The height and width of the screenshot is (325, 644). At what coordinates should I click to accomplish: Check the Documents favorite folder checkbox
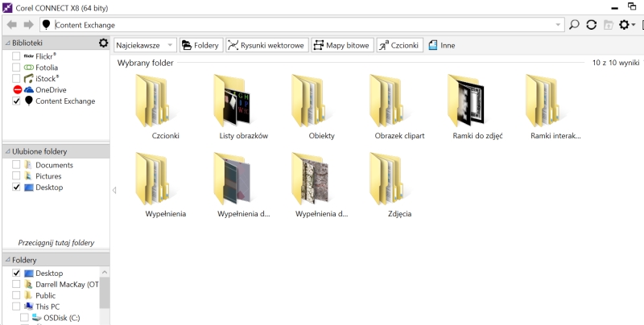(x=16, y=165)
